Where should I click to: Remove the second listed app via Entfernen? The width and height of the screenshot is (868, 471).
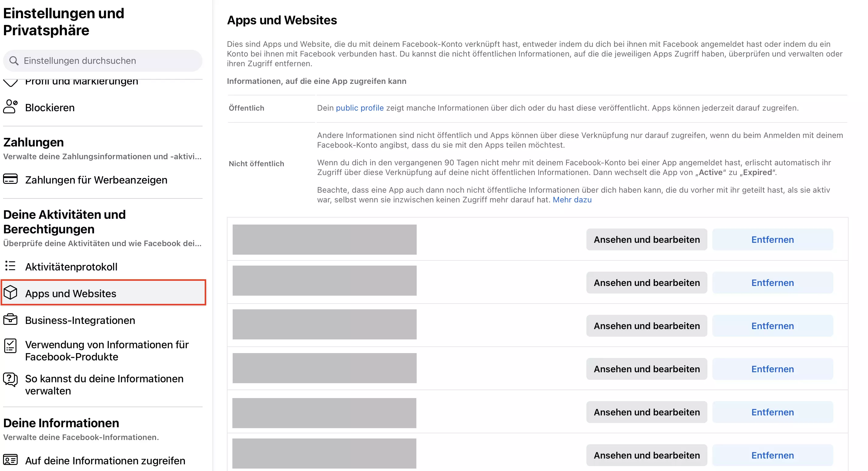pos(772,283)
